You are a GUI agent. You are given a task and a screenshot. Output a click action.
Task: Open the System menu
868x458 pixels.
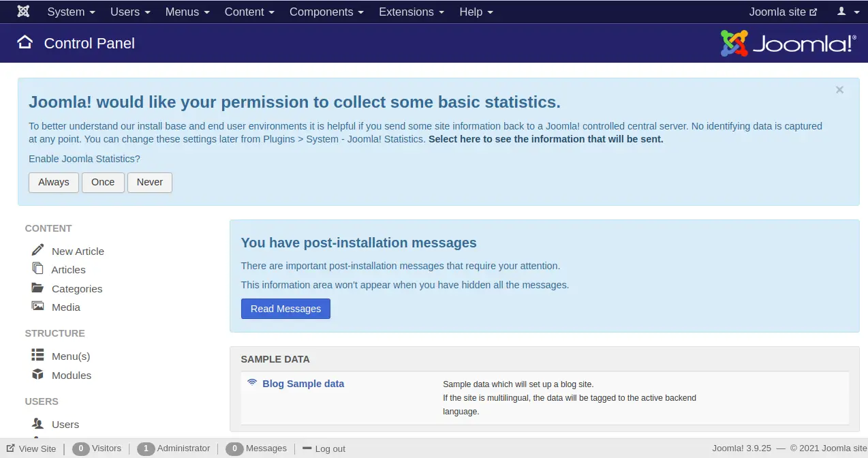point(71,12)
